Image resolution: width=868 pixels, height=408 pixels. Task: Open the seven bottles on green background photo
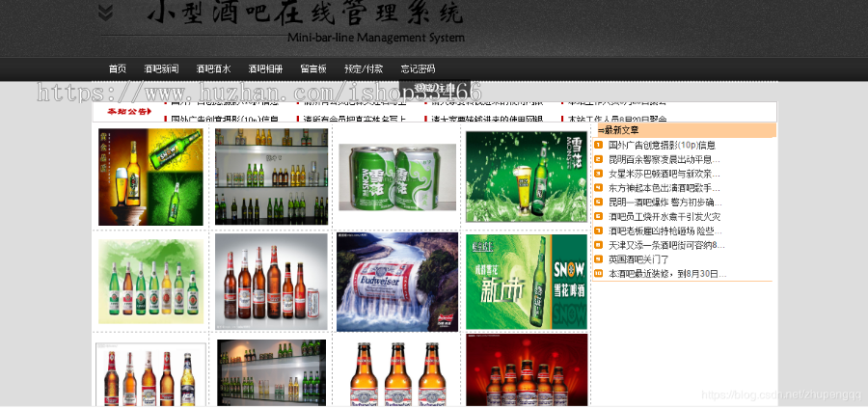pos(151,282)
